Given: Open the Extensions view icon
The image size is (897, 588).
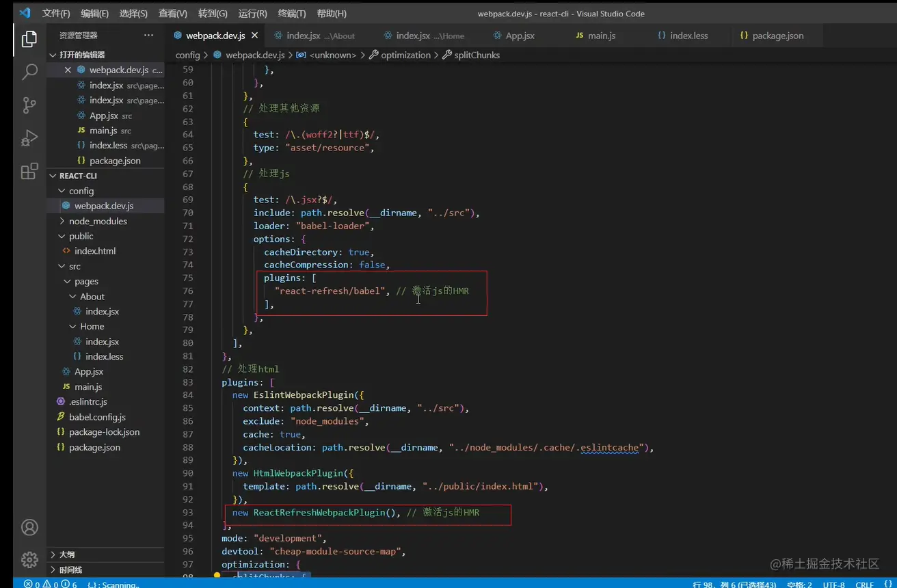Looking at the screenshot, I should tap(29, 171).
